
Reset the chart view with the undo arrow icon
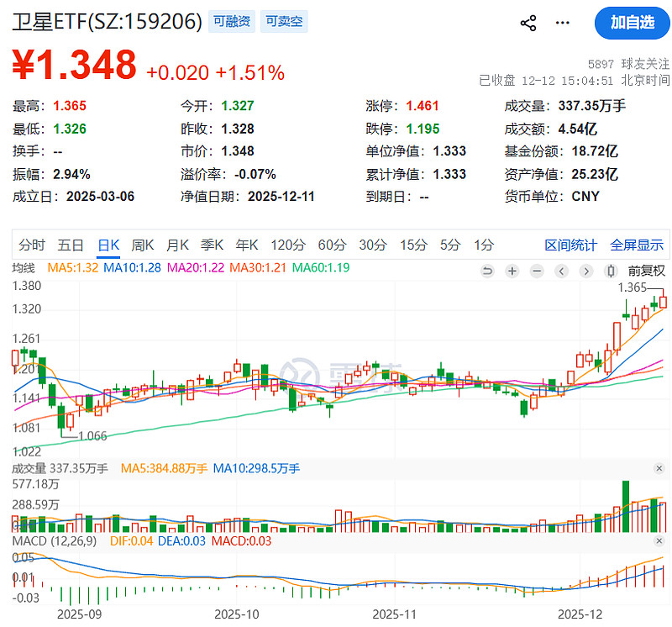tap(488, 271)
